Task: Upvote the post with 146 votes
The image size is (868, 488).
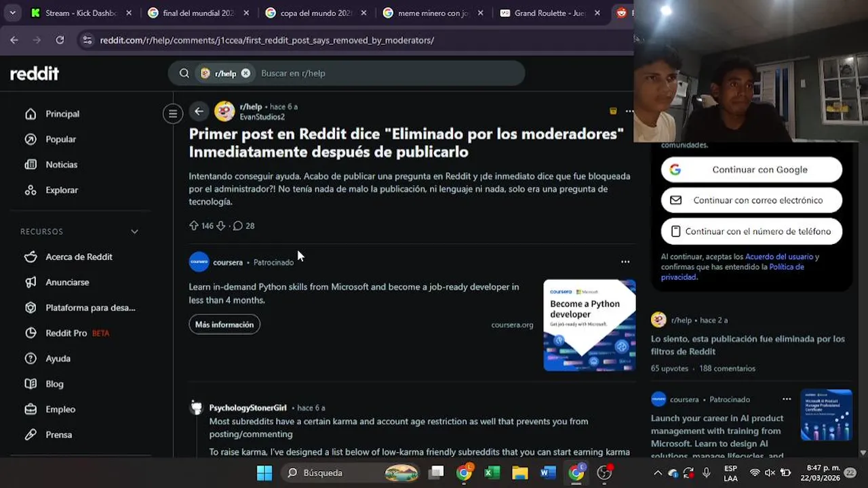Action: (x=194, y=226)
